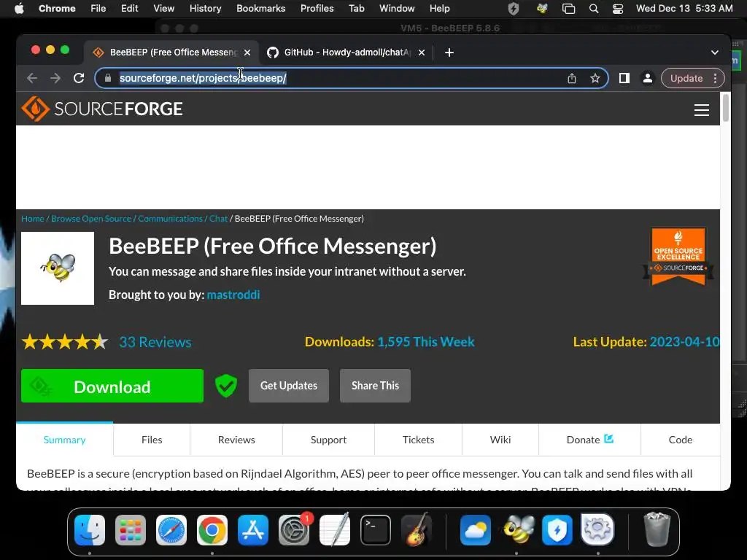Click the green Download button
This screenshot has height=560, width=747.
[112, 386]
